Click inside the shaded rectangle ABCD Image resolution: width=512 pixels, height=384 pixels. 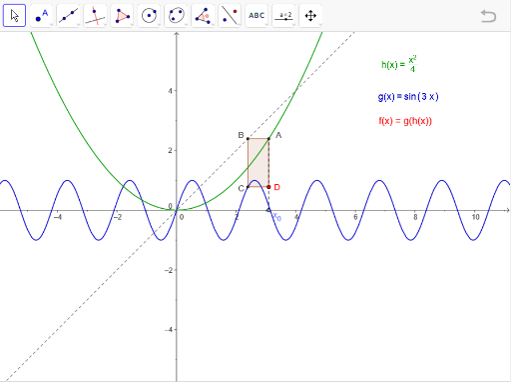click(x=258, y=163)
